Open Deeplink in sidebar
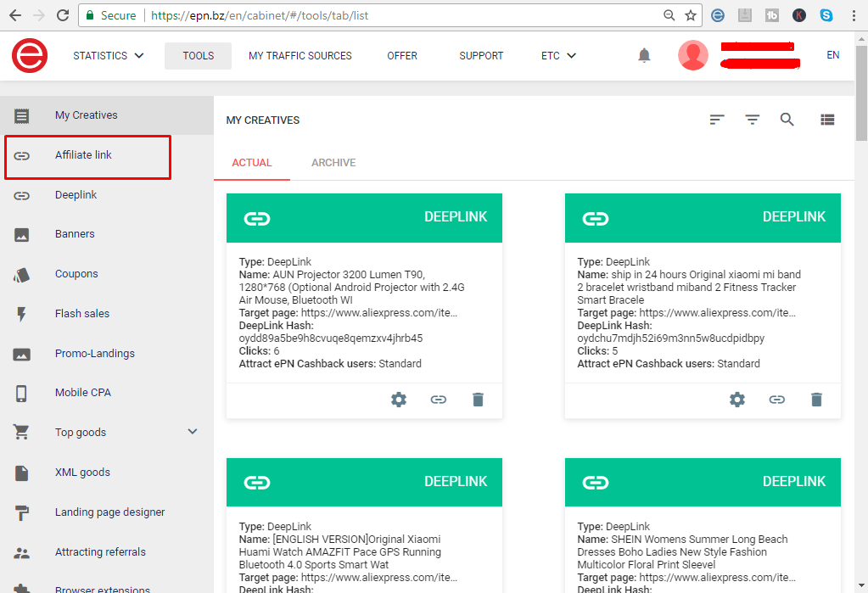The image size is (868, 593). 107,195
